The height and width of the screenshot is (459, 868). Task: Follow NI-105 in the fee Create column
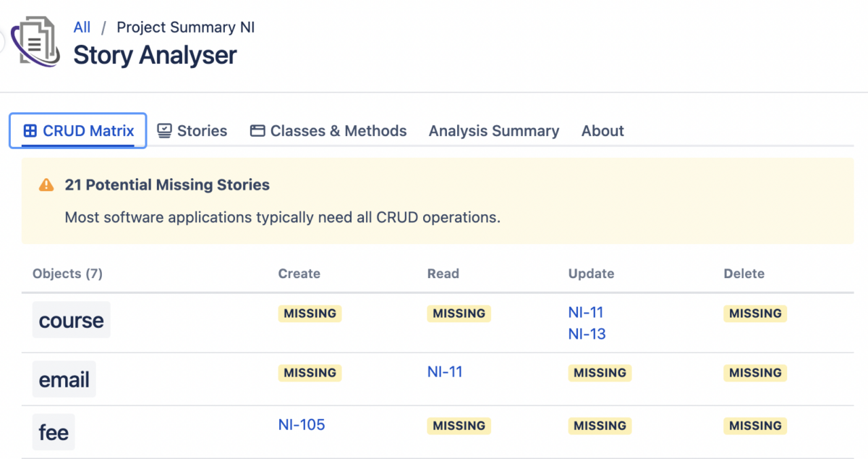[302, 425]
